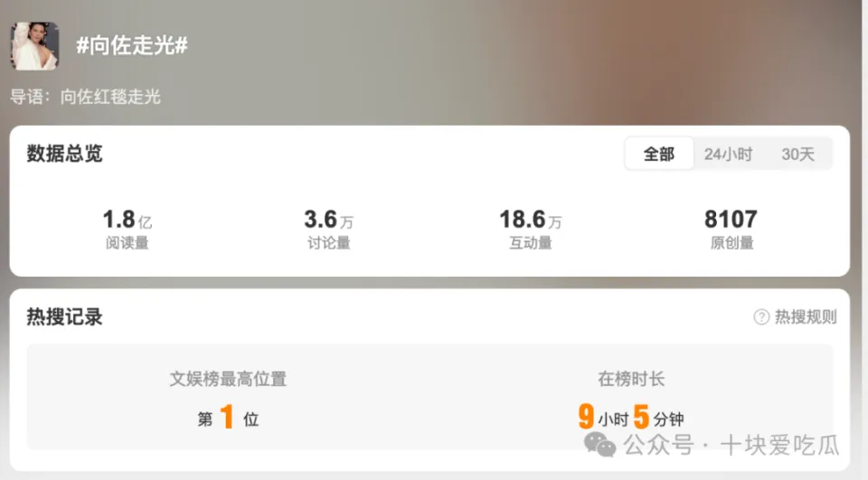The image size is (868, 480).
Task: Click the 18.6万 互动量 statistic
Action: [x=531, y=229]
